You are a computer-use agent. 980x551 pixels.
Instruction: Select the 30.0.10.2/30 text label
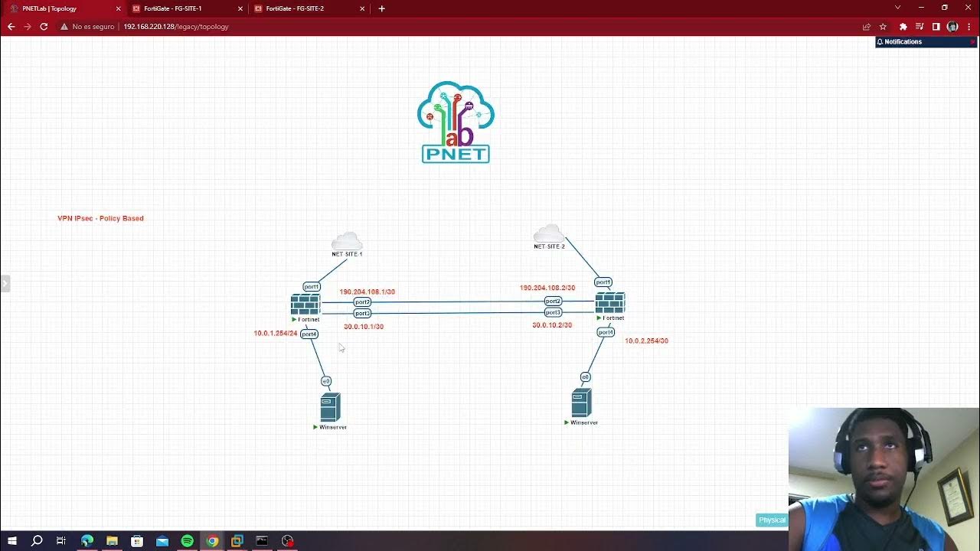552,325
